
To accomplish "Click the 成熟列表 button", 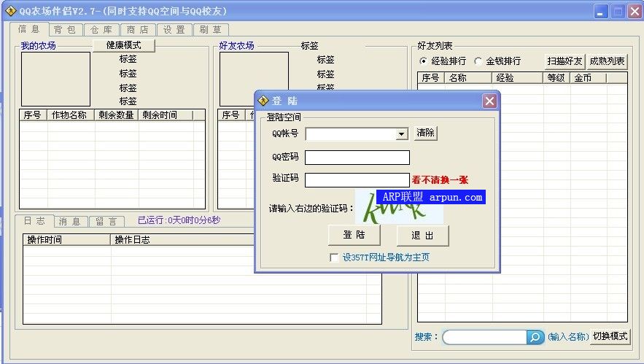I will (x=607, y=61).
